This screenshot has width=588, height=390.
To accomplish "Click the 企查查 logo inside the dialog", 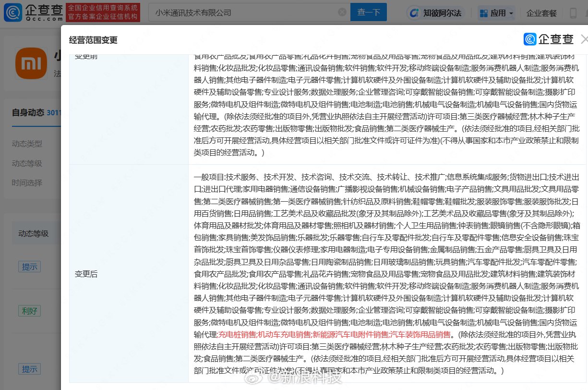I will click(x=548, y=39).
